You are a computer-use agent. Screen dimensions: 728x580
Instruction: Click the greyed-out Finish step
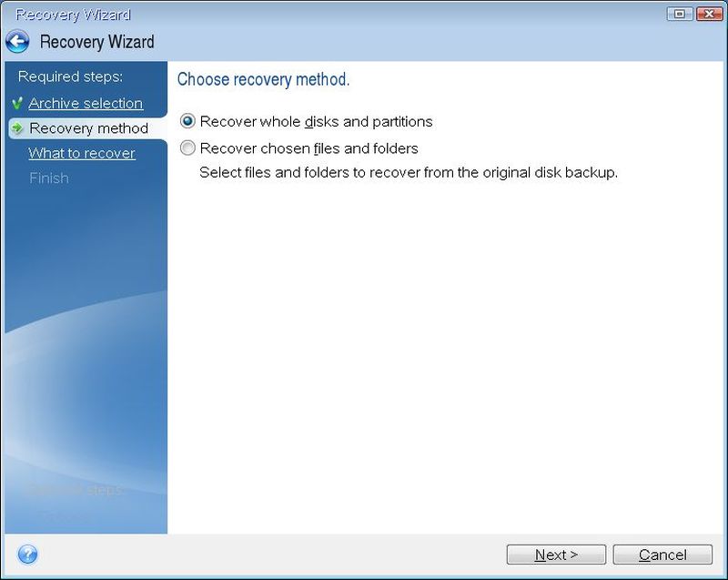coord(48,178)
